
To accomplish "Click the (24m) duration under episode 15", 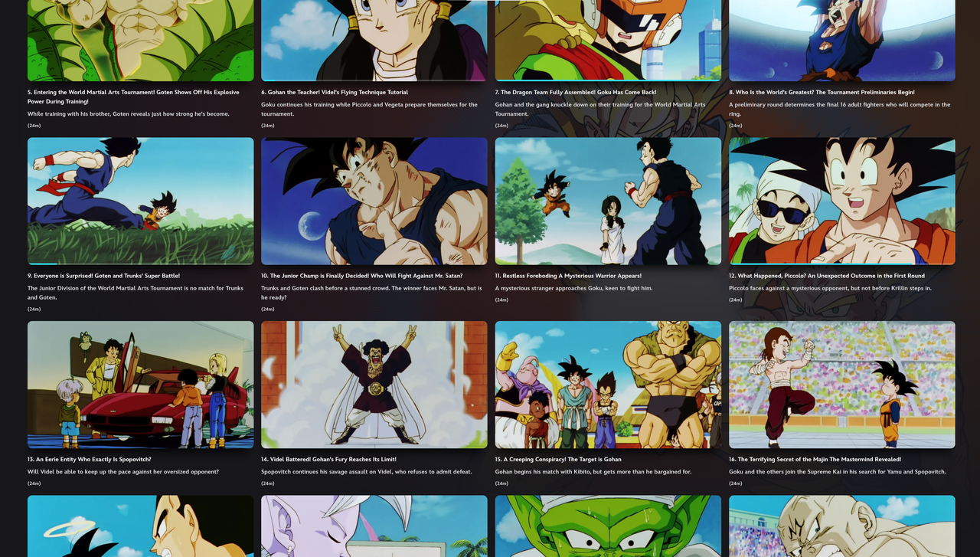I will pyautogui.click(x=501, y=483).
